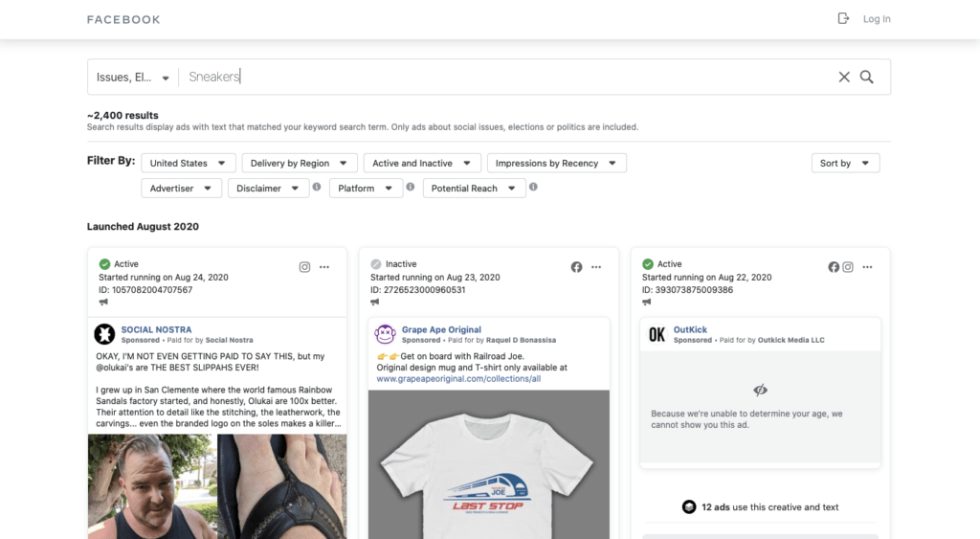Expand Impressions by Recency filter

coord(556,163)
